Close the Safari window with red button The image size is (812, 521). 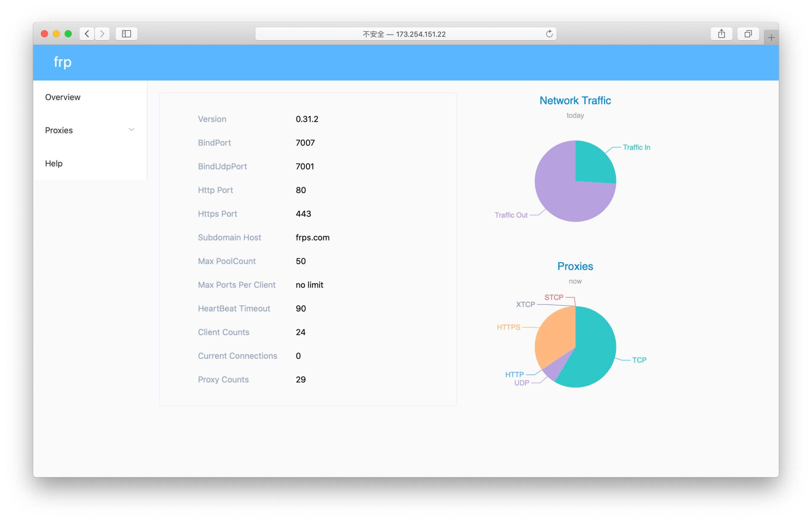44,34
